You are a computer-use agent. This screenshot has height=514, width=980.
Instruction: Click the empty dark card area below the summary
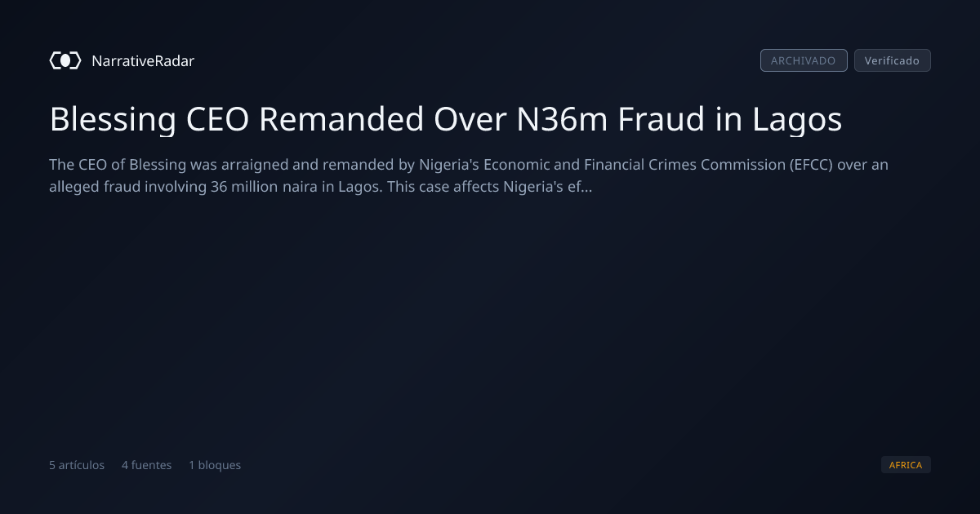[490, 326]
